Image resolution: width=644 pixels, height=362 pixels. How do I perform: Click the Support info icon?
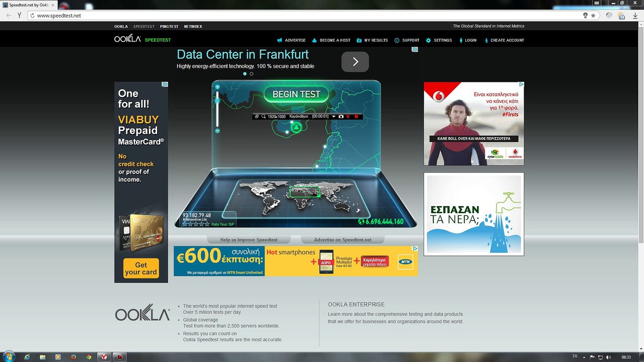397,40
